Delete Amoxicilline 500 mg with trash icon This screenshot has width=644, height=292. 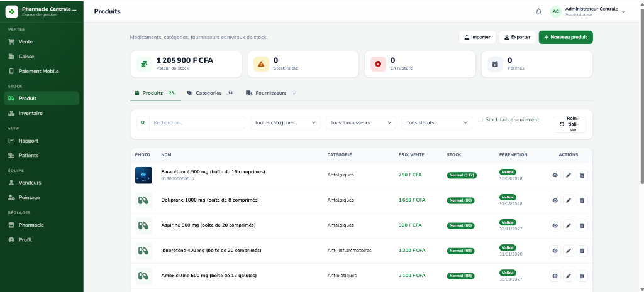tap(582, 276)
